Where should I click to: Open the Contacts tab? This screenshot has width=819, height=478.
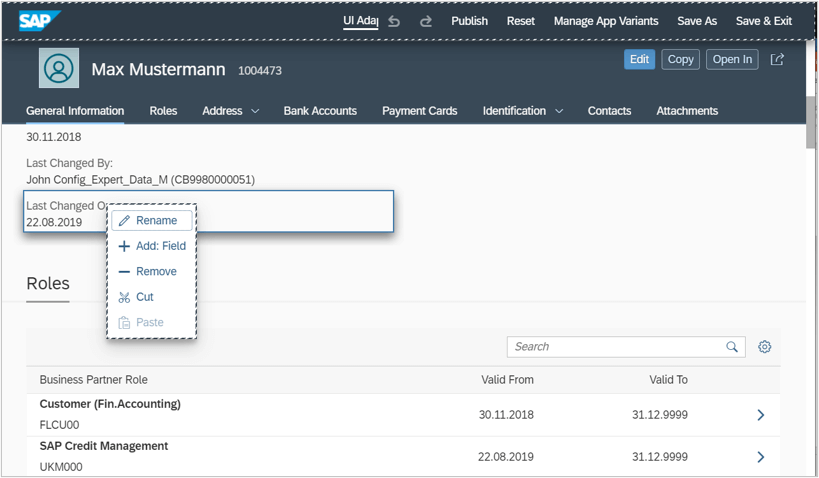pos(609,111)
